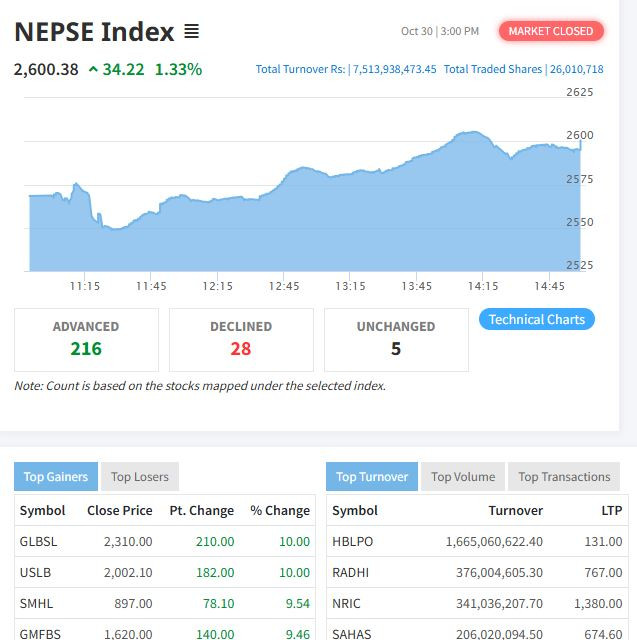
Task: Open the USLB stock symbol
Action: pos(35,573)
